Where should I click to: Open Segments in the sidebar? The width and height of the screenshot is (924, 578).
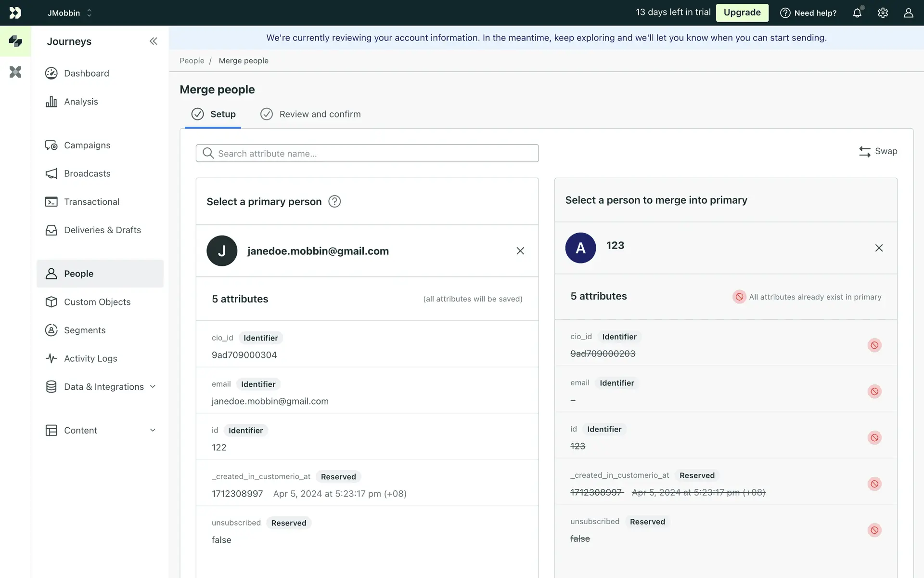point(85,330)
